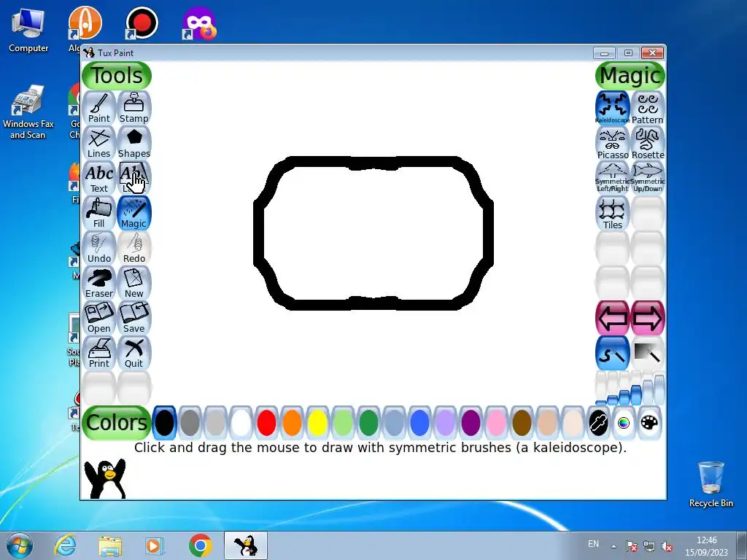This screenshot has width=747, height=560.
Task: Launch Internet Explorer from taskbar
Action: click(65, 545)
